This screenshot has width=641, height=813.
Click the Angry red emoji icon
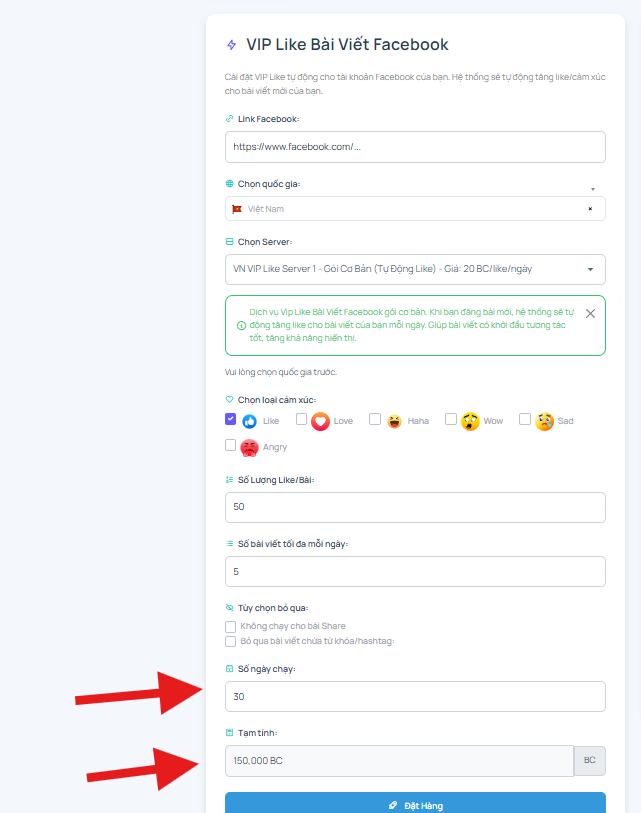(x=249, y=447)
